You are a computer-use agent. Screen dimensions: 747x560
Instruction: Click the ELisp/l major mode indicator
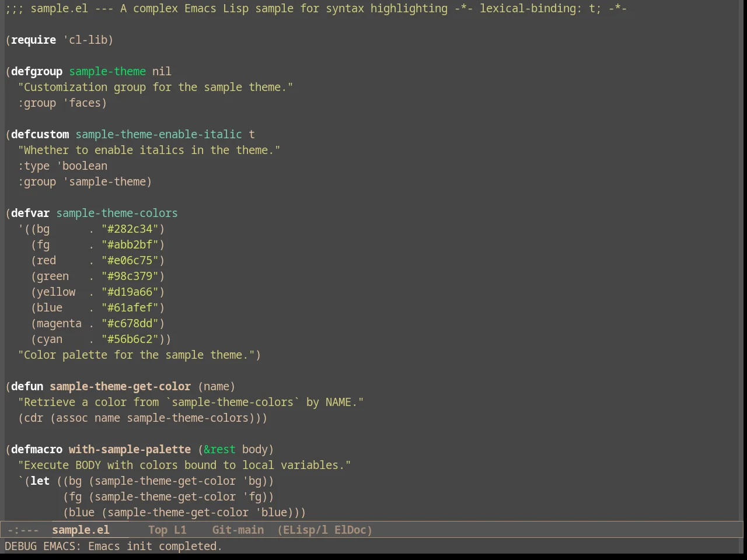(302, 530)
